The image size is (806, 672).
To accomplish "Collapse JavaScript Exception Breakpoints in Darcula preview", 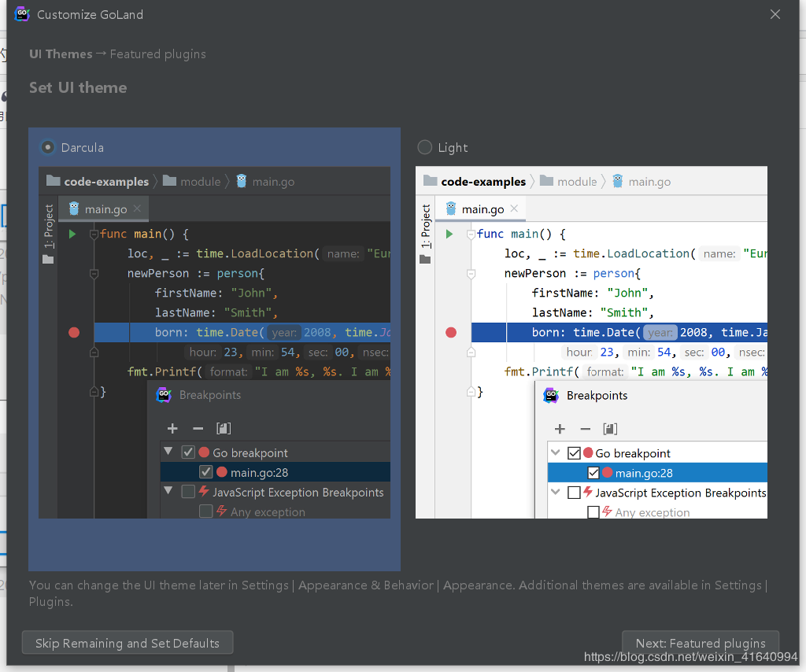I will (x=168, y=491).
